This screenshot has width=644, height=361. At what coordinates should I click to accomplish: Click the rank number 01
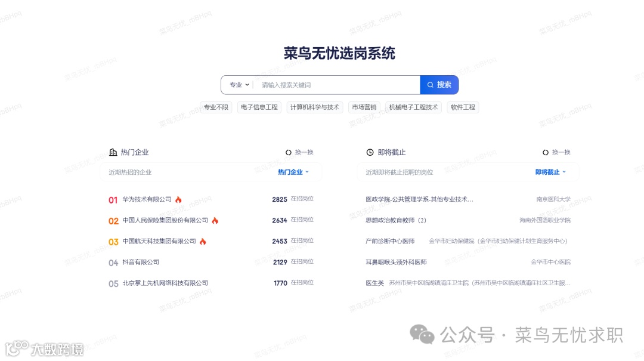(x=113, y=200)
